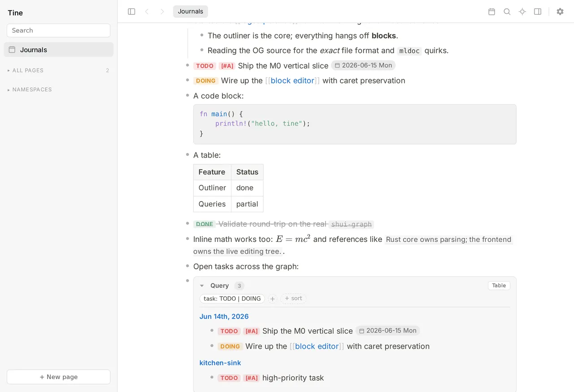Image resolution: width=574 pixels, height=392 pixels.
Task: Click bullet of A code block
Action: click(x=187, y=95)
